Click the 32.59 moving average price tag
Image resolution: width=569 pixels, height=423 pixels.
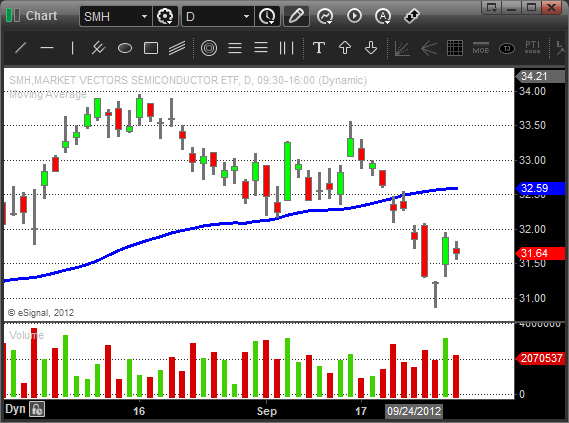pos(540,188)
